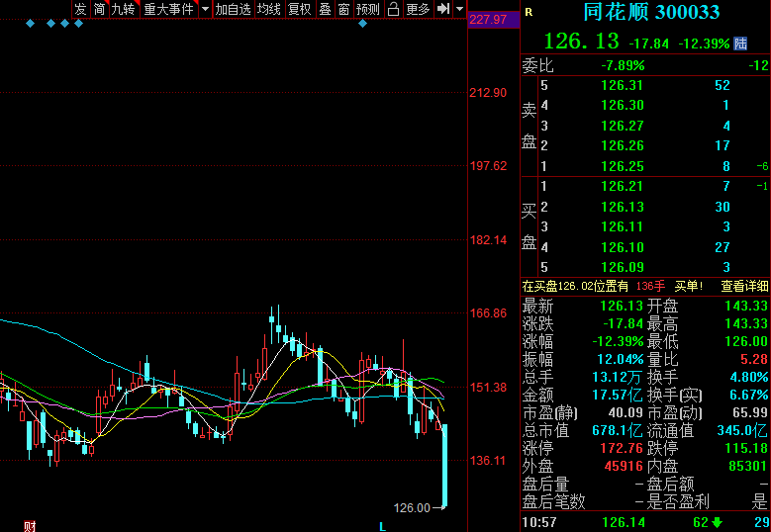This screenshot has width=771, height=532.
Task: Click the 10:57 trade tick row
Action: click(x=645, y=523)
